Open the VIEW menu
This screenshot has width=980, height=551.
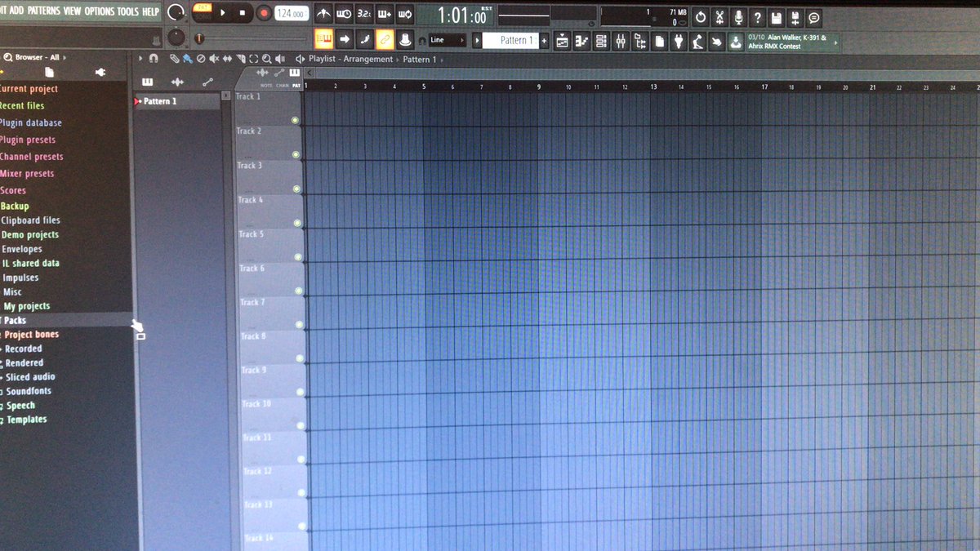coord(73,11)
